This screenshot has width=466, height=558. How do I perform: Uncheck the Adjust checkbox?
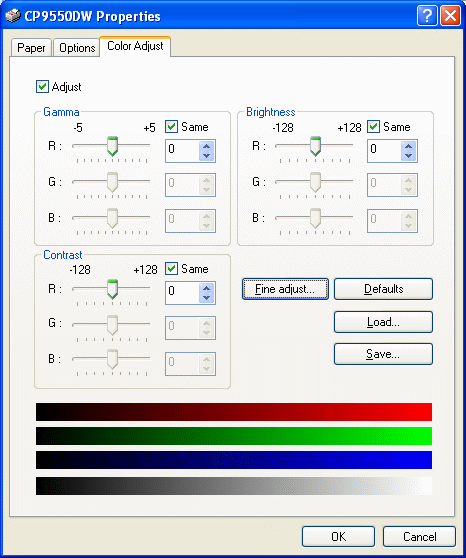(x=42, y=86)
